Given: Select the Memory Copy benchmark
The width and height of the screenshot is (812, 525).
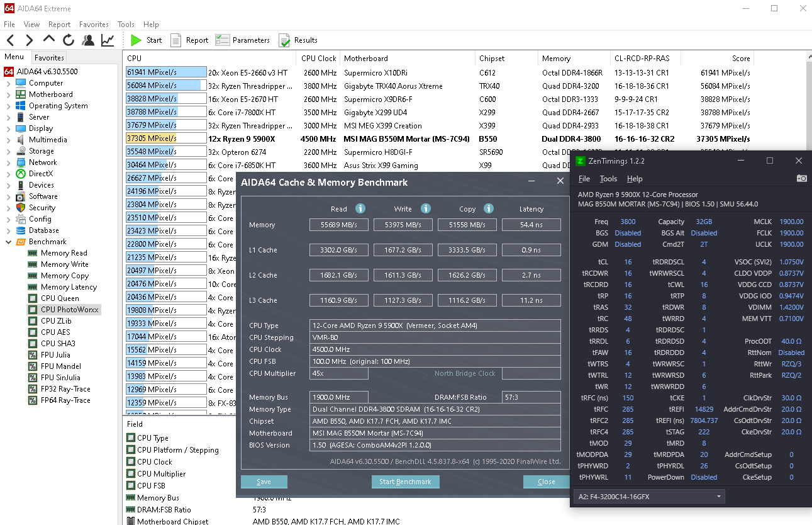Looking at the screenshot, I should pyautogui.click(x=64, y=276).
